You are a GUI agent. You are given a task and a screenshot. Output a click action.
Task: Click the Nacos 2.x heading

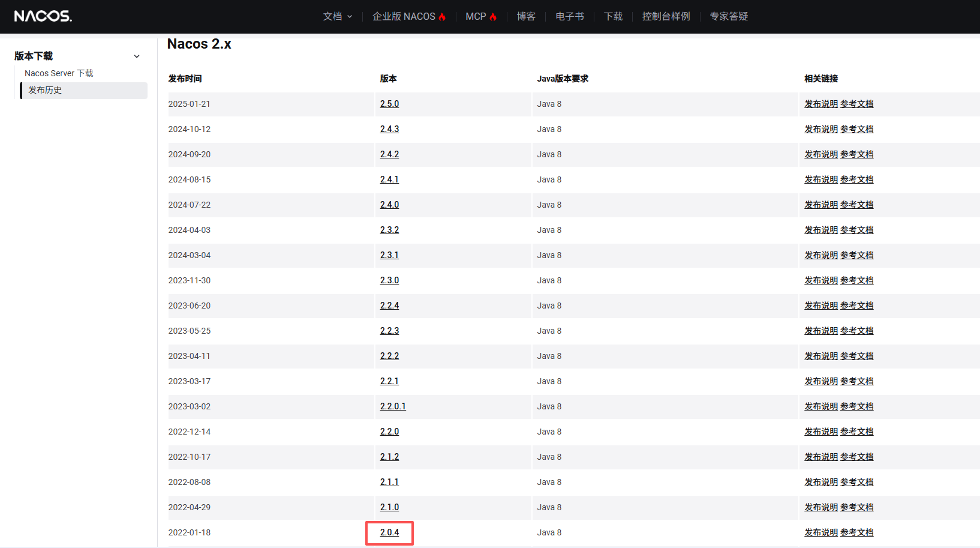click(199, 44)
